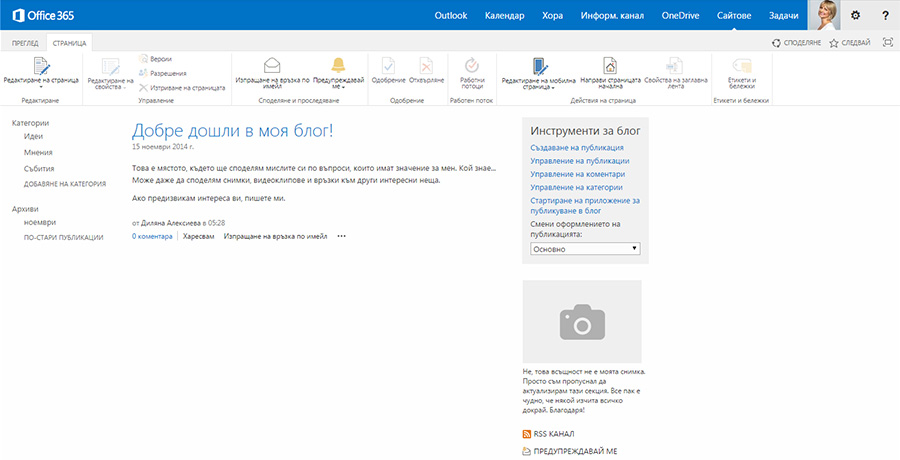Image resolution: width=900 pixels, height=460 pixels.
Task: Click the Категории heading
Action: (x=30, y=123)
